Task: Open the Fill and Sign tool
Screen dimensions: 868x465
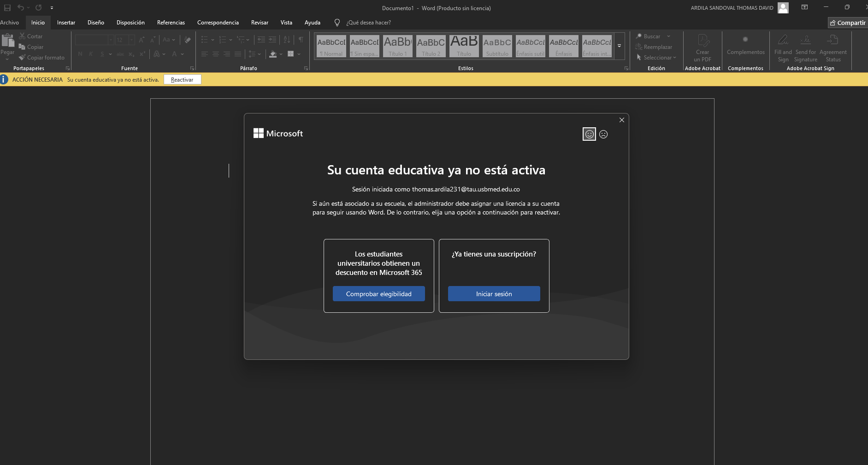Action: (783, 48)
